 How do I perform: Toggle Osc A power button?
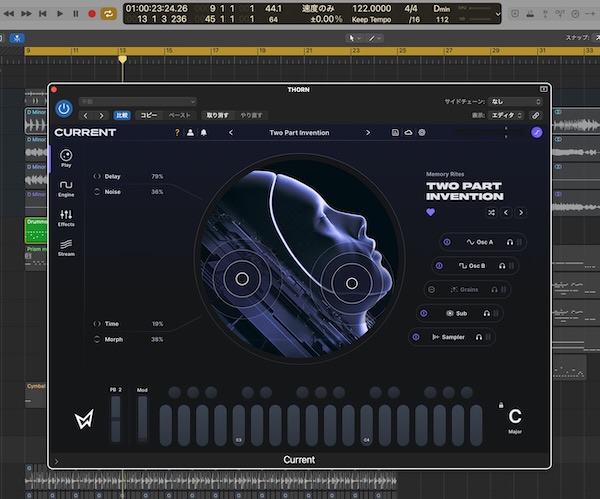point(447,242)
